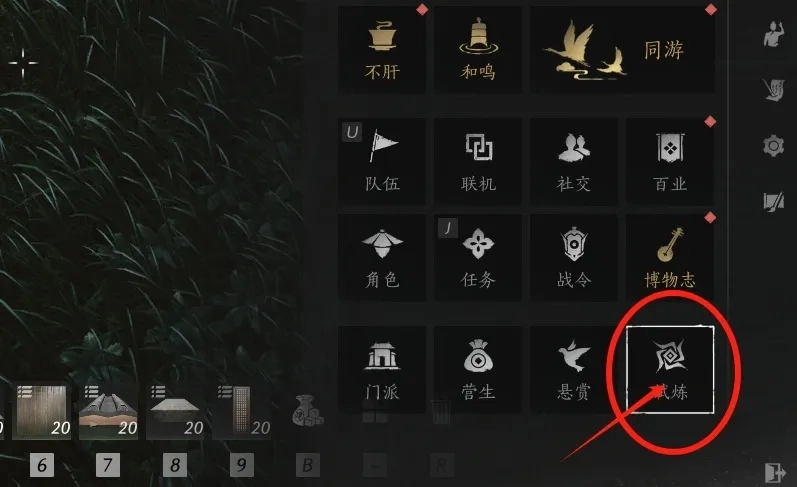Click the exit door icon bottom right

pos(775,473)
